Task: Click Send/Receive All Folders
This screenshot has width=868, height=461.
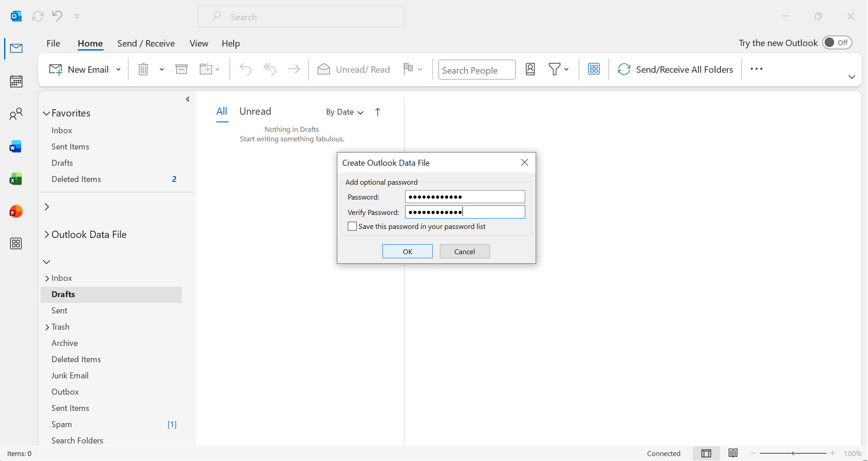Action: [x=676, y=70]
